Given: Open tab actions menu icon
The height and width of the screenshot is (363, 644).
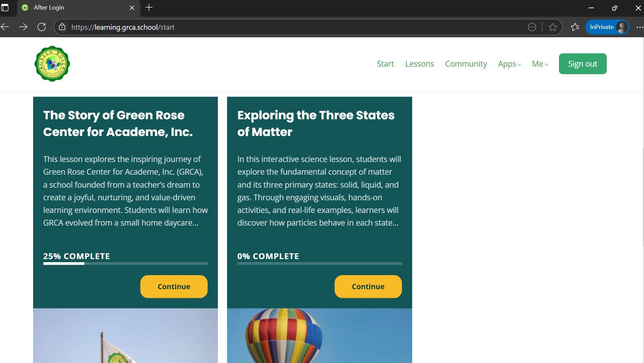Looking at the screenshot, I should pyautogui.click(x=5, y=8).
